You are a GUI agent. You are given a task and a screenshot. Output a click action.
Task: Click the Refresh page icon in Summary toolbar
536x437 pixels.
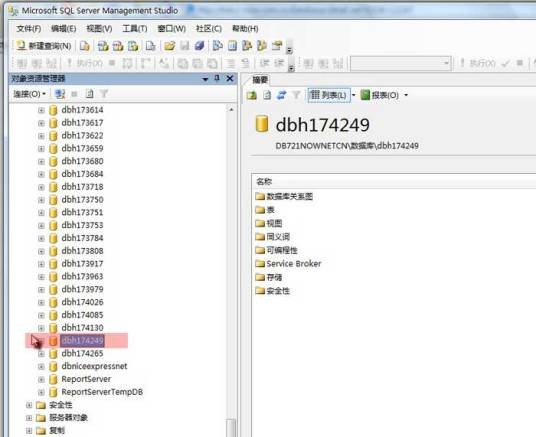click(x=267, y=95)
